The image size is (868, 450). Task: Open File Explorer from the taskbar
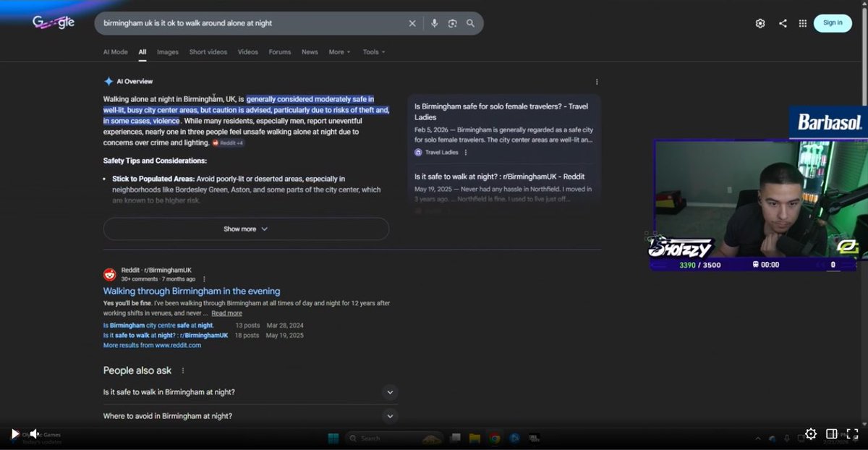(475, 438)
